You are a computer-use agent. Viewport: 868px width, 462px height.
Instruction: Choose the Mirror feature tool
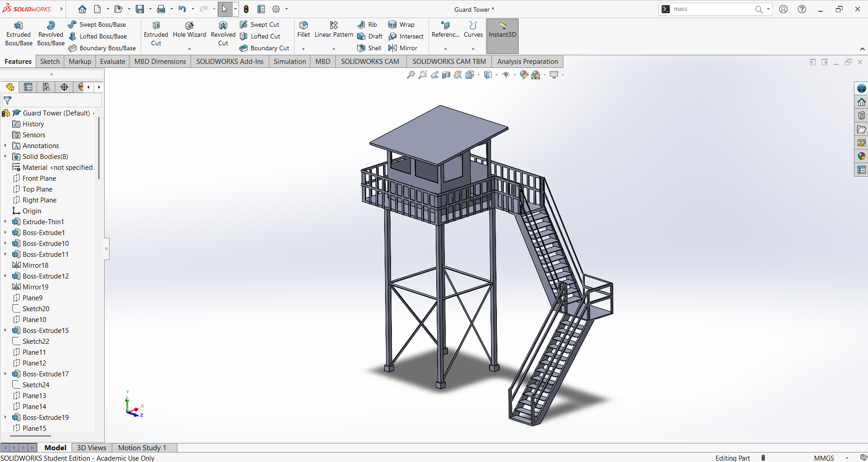click(402, 48)
